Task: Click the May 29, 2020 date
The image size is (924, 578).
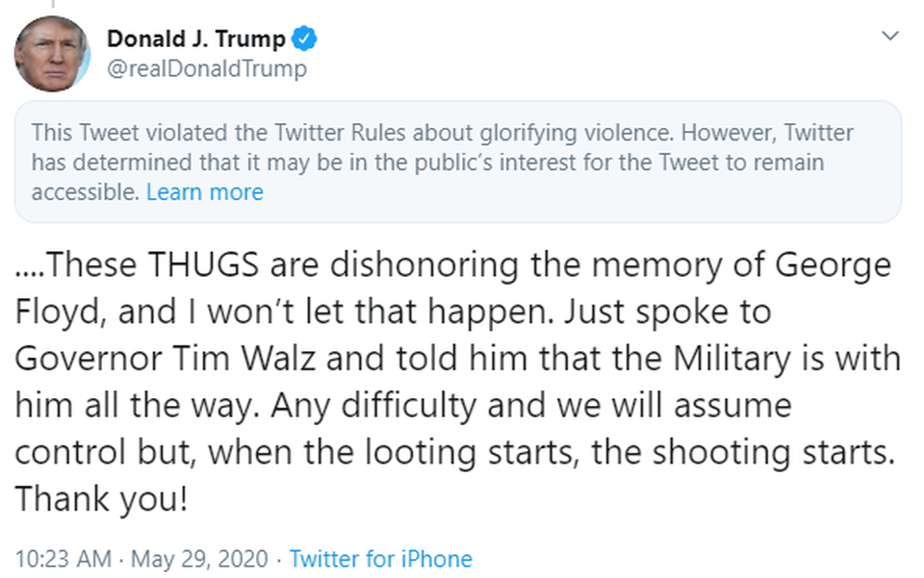Action: [201, 559]
